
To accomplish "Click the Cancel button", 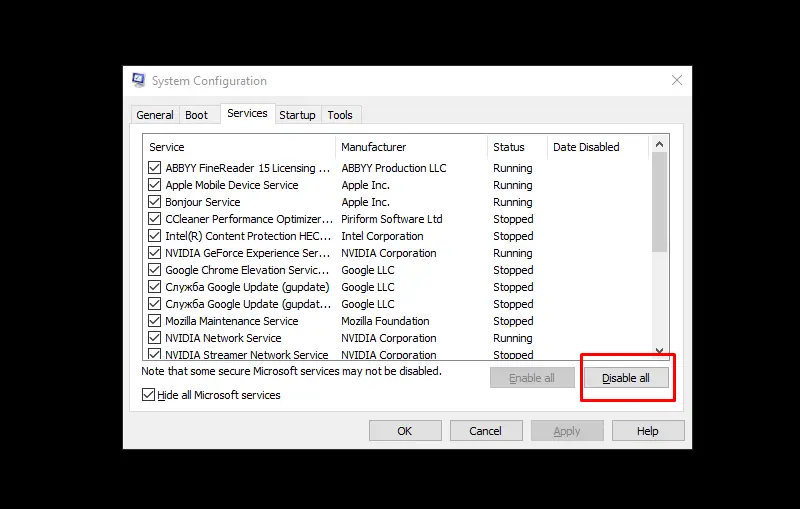I will (486, 431).
